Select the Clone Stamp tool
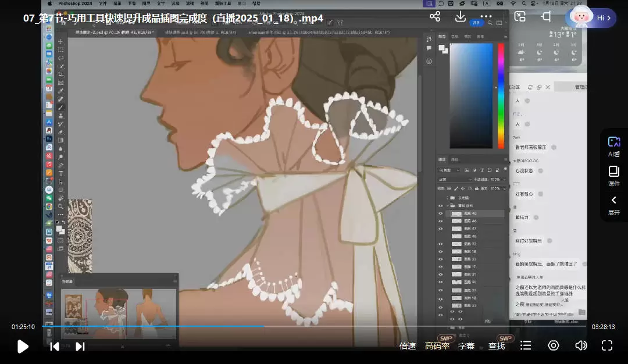628x364 pixels. pyautogui.click(x=61, y=116)
